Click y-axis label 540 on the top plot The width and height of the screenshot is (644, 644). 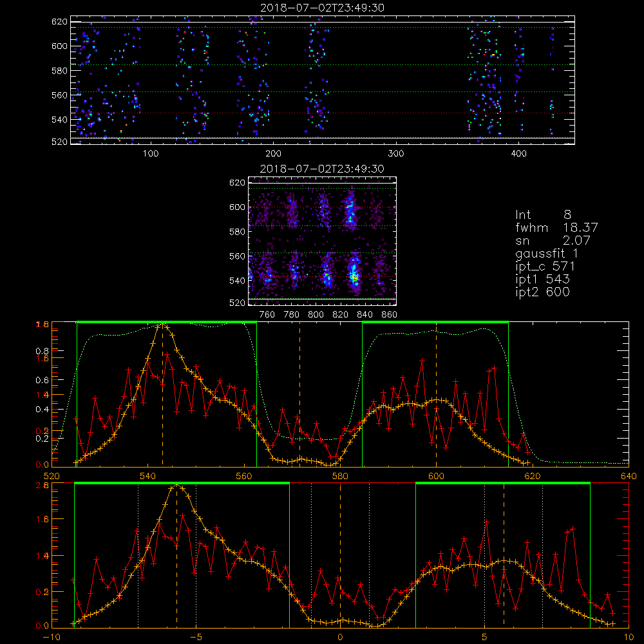point(59,120)
